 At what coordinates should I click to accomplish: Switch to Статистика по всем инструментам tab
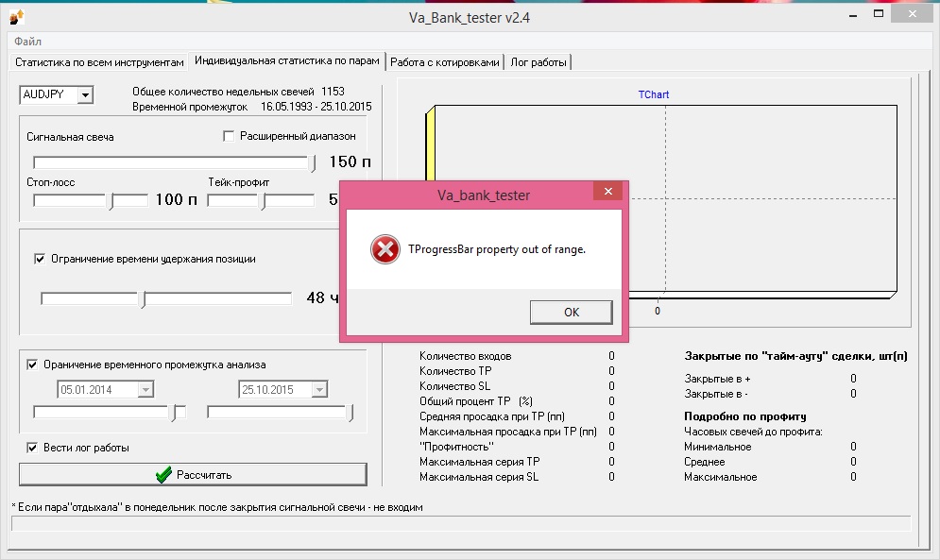click(x=99, y=62)
